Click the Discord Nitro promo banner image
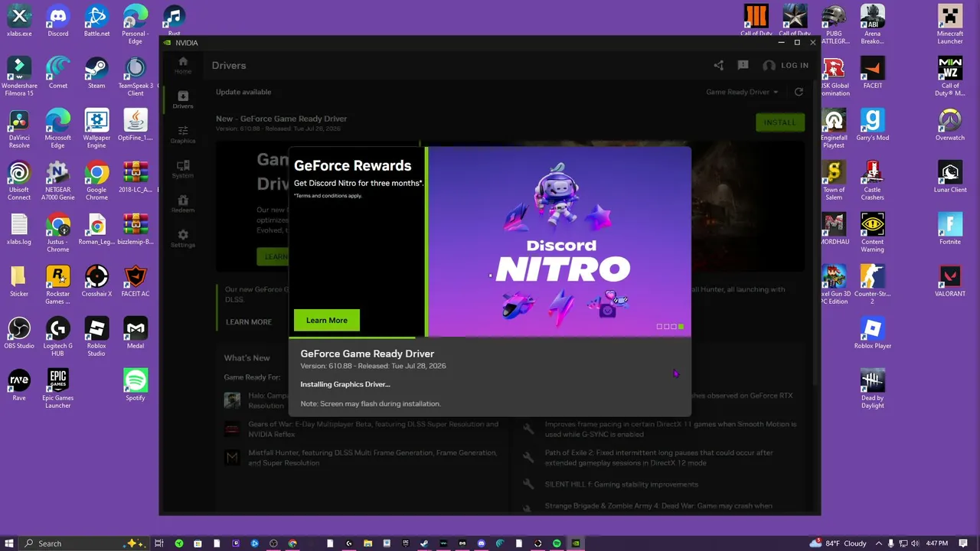 (560, 242)
